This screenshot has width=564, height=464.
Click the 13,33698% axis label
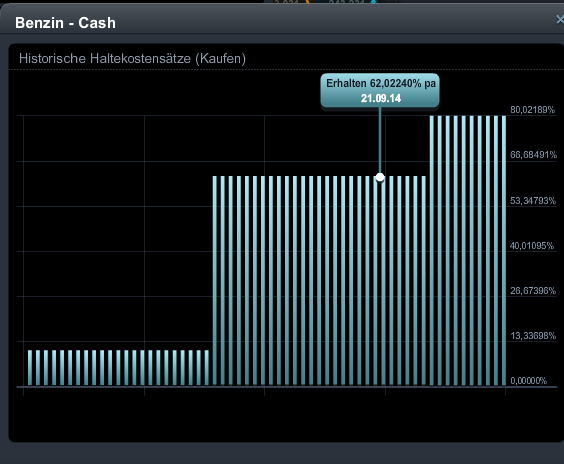[533, 336]
